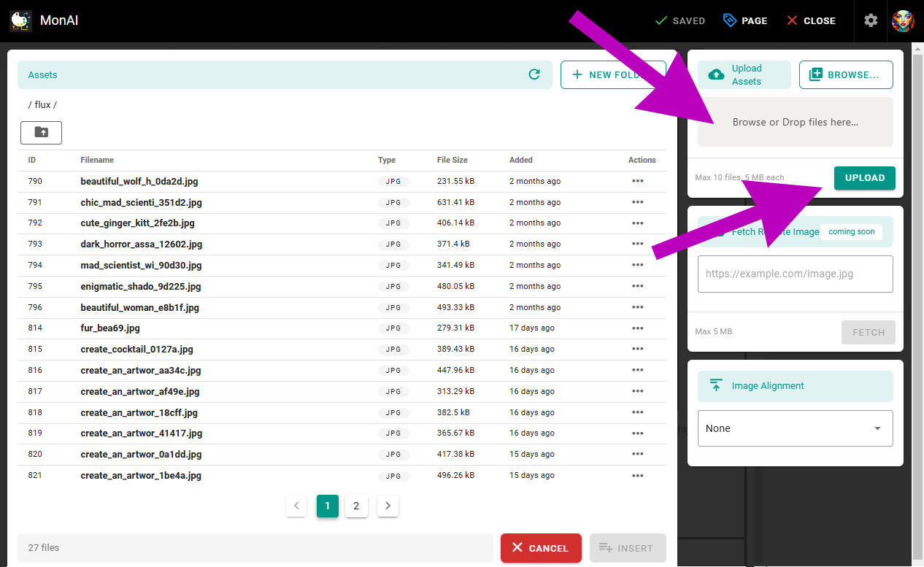
Task: Open actions menu for beautiful_wolf_h_0da2d.jpg
Action: tap(637, 181)
